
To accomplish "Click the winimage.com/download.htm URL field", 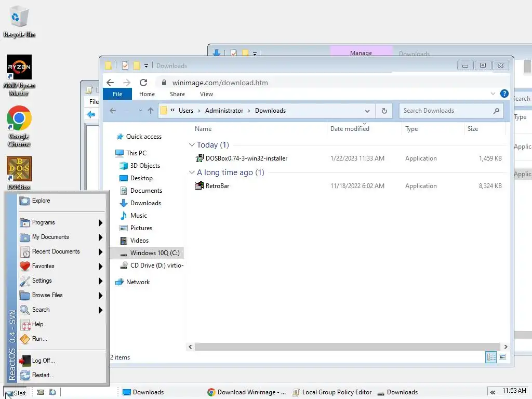I will pos(220,83).
